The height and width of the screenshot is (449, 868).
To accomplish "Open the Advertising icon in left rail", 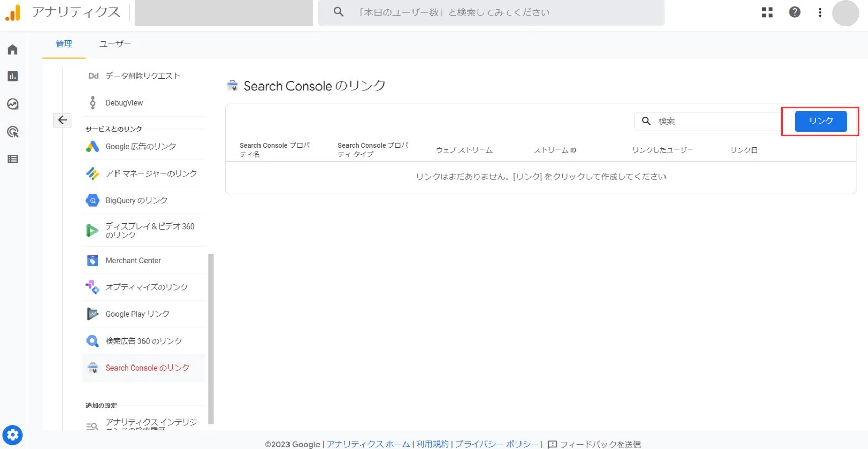I will point(13,132).
